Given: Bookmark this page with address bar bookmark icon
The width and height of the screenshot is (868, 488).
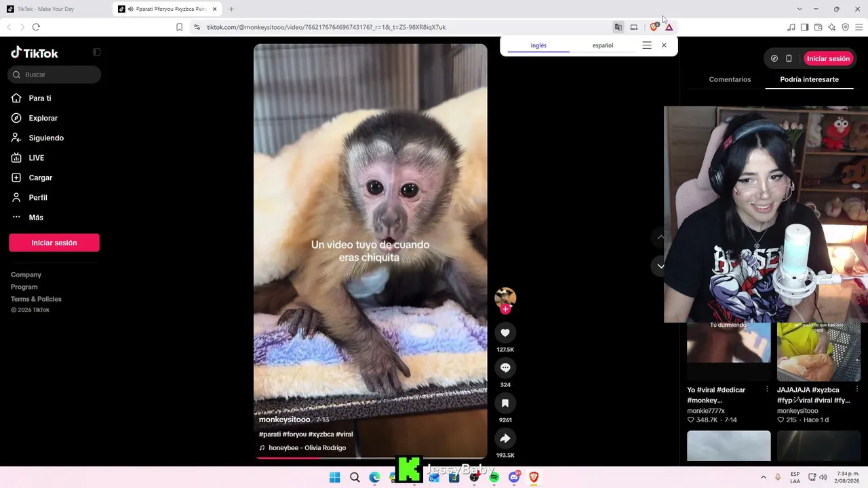Looking at the screenshot, I should (179, 27).
